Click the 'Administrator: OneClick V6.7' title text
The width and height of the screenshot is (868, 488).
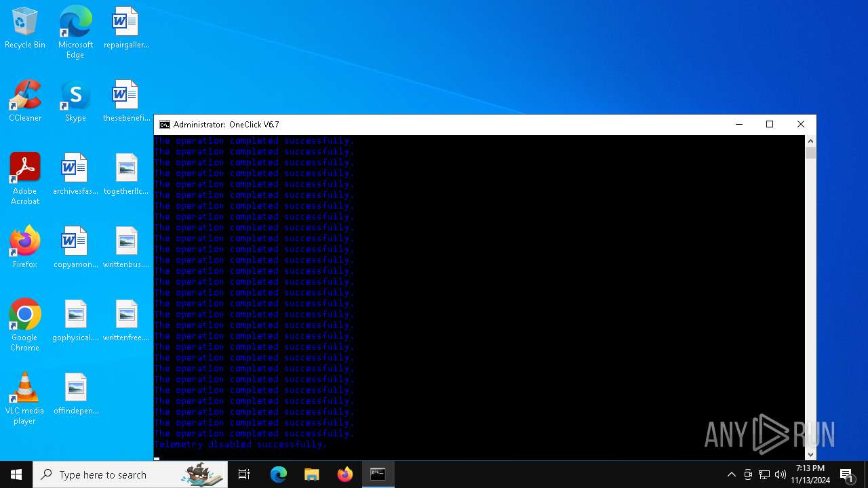click(226, 125)
